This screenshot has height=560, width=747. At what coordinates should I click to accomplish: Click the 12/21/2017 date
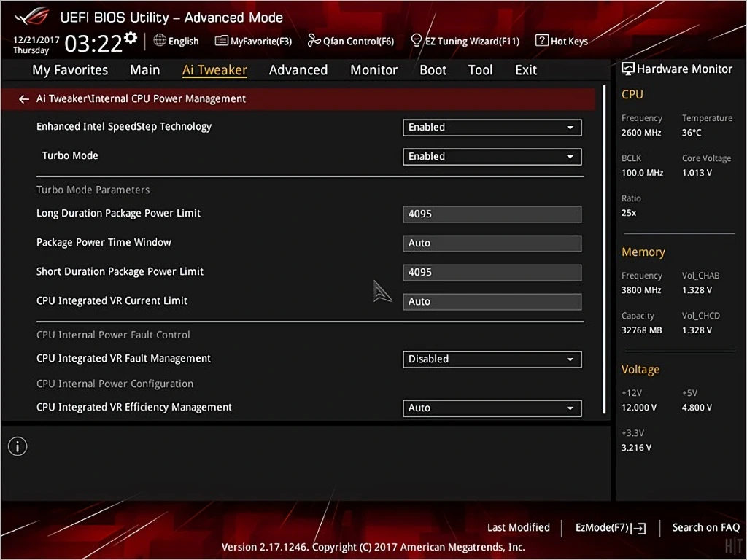point(36,40)
